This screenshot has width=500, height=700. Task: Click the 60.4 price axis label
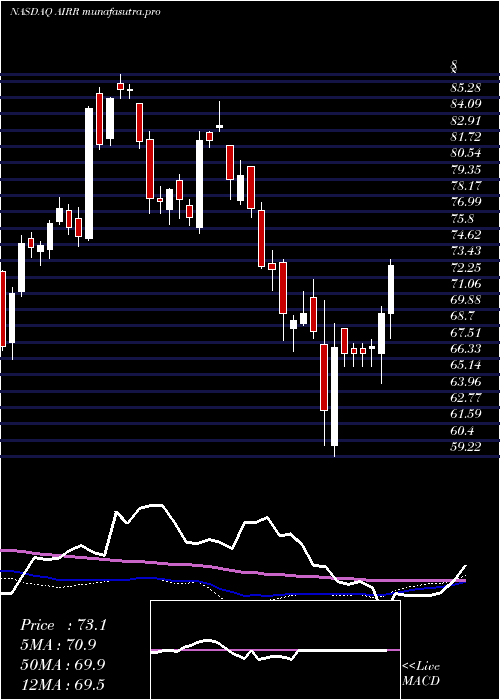pyautogui.click(x=463, y=431)
